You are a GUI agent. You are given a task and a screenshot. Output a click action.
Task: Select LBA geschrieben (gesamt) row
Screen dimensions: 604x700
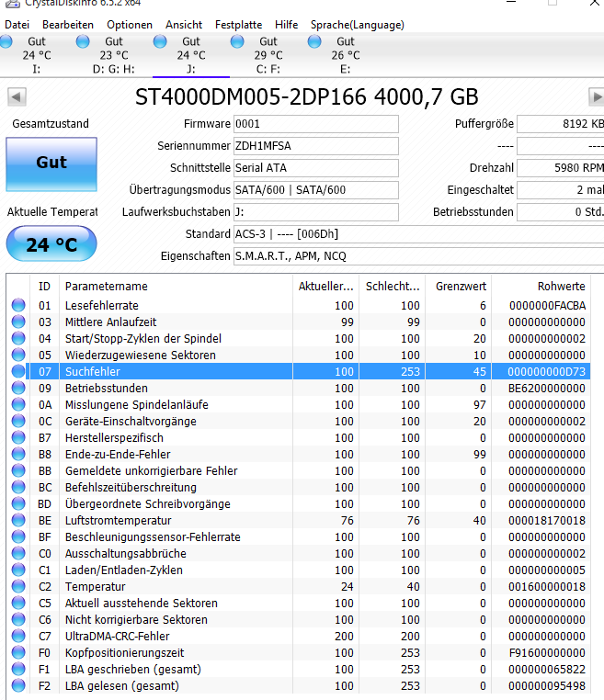coord(299,669)
